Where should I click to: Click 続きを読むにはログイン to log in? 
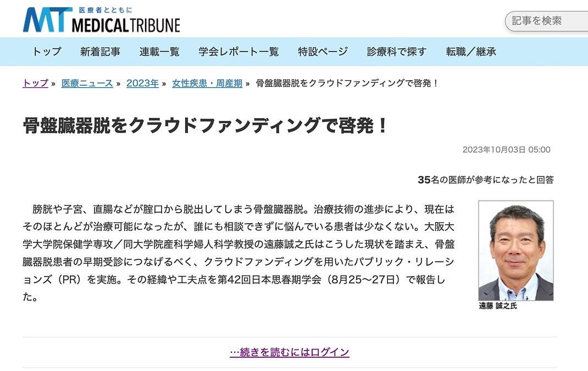click(290, 353)
